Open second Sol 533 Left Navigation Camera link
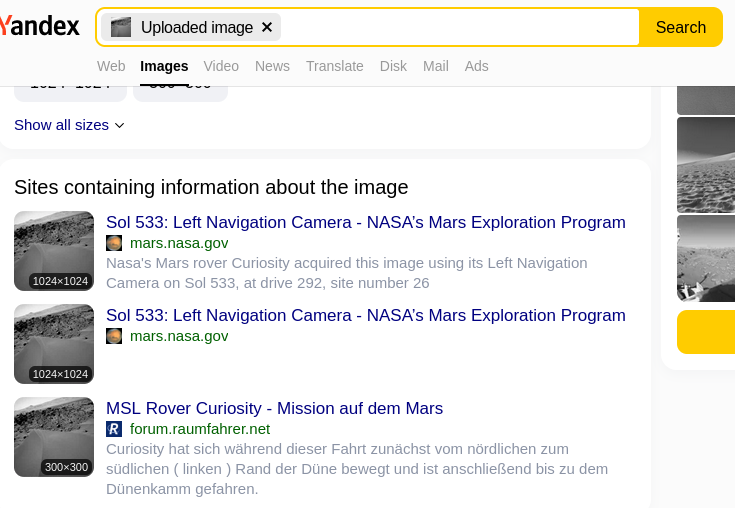This screenshot has height=508, width=735. pos(366,315)
